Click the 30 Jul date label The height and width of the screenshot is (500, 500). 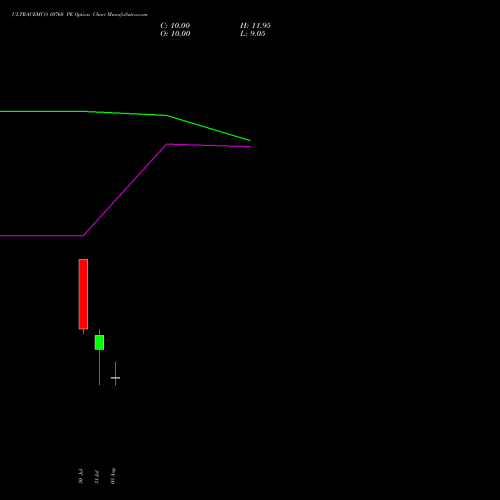click(81, 476)
